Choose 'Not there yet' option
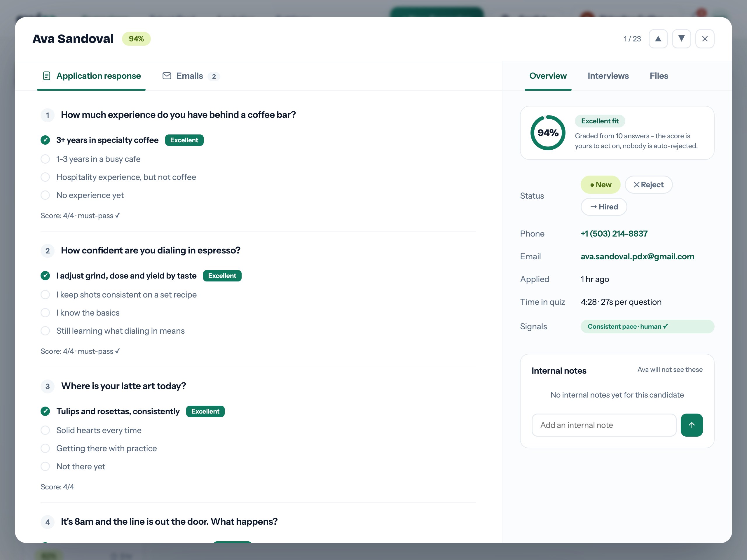Viewport: 747px width, 560px height. [73, 467]
